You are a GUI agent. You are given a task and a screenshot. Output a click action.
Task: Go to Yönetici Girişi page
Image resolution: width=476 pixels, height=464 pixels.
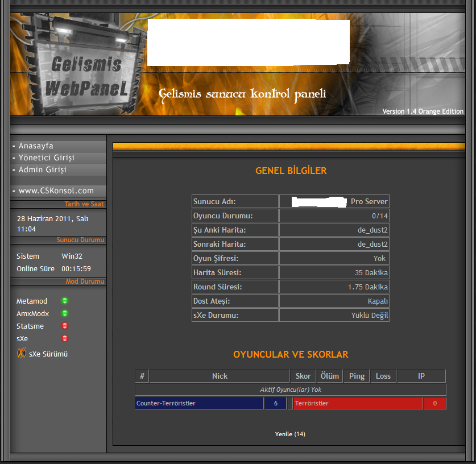coord(46,158)
